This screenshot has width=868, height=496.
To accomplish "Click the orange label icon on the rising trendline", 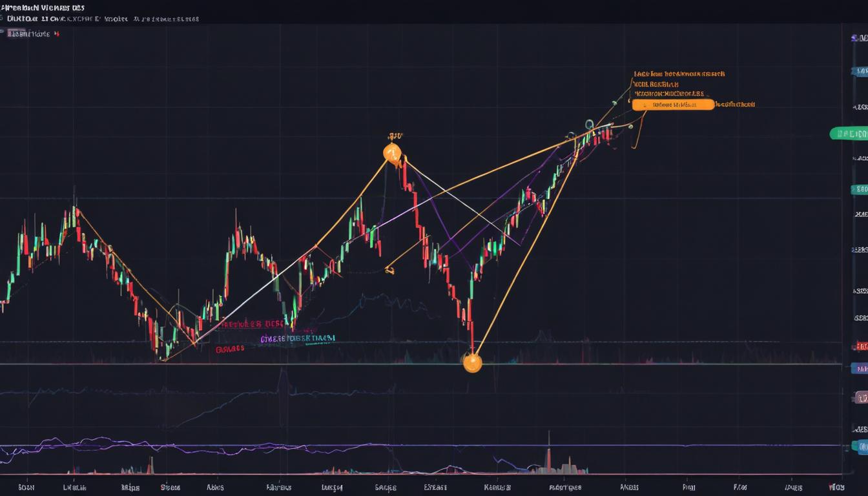I will tap(389, 272).
